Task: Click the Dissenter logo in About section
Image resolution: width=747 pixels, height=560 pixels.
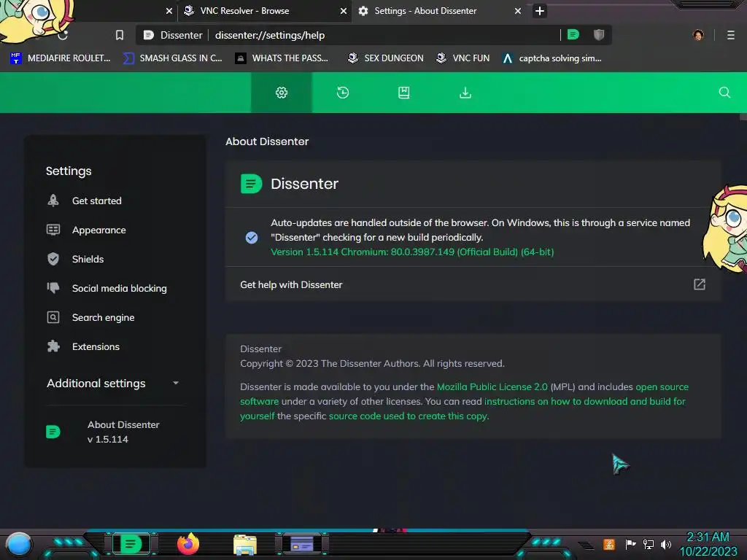Action: click(251, 184)
